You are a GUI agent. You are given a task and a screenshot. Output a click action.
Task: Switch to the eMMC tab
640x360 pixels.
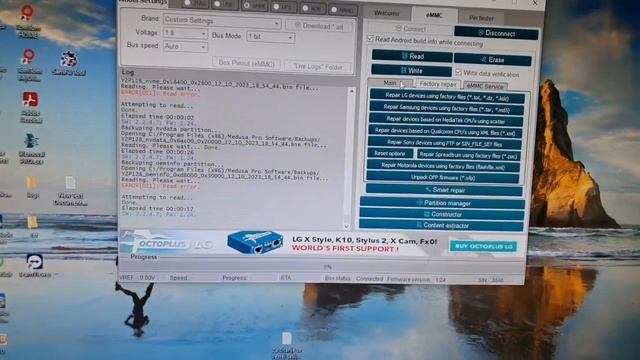(434, 15)
